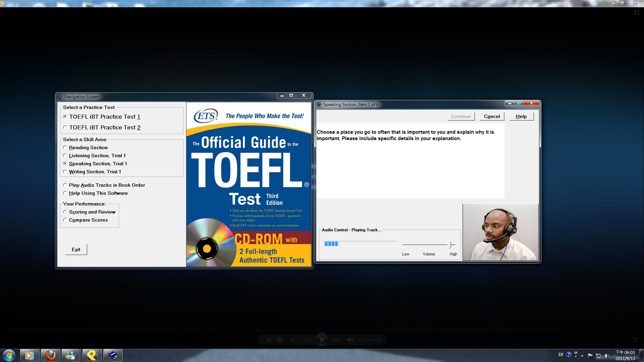The width and height of the screenshot is (644, 362).
Task: Mute the media player speaker icon
Action: click(x=350, y=340)
